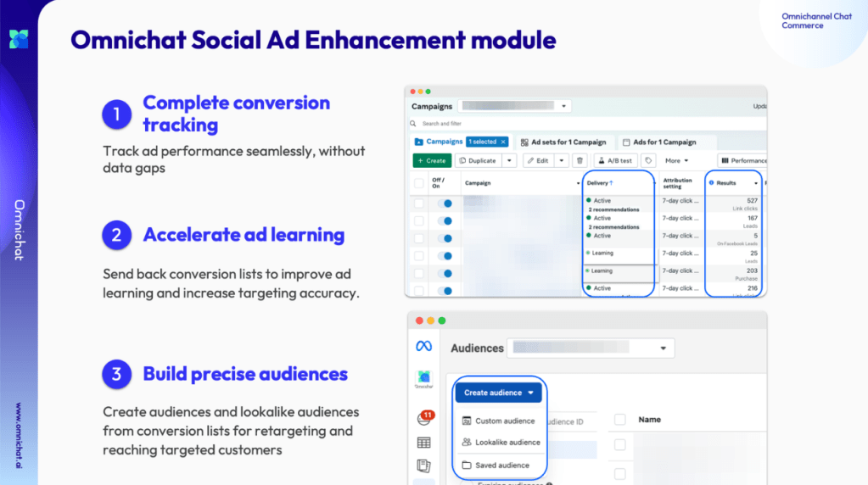Click the A/B test button
Screen dimensions: 868x485
pos(613,160)
